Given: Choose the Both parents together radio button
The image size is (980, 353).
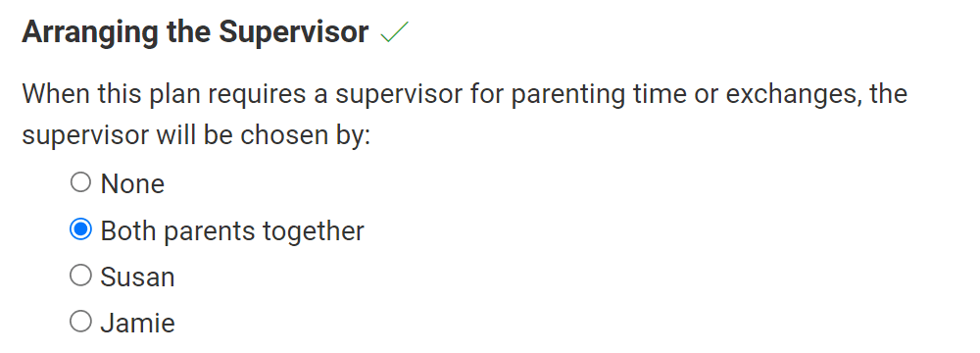Looking at the screenshot, I should 80,229.
